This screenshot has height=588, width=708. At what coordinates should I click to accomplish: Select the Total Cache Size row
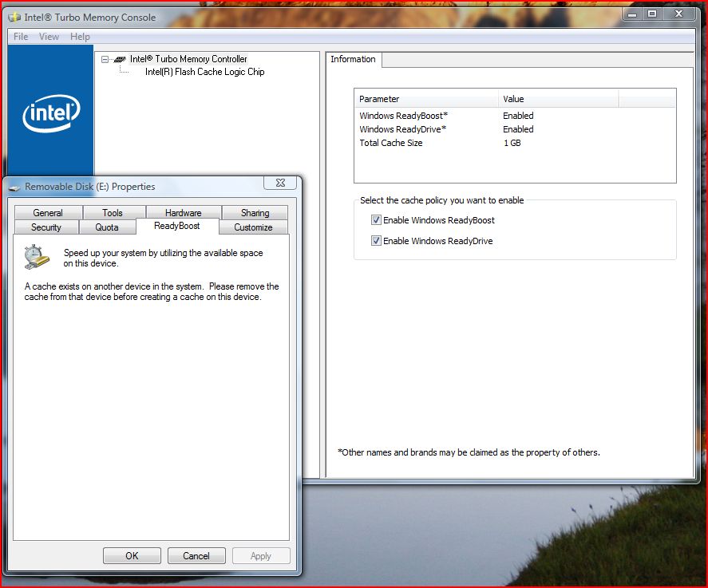point(515,143)
